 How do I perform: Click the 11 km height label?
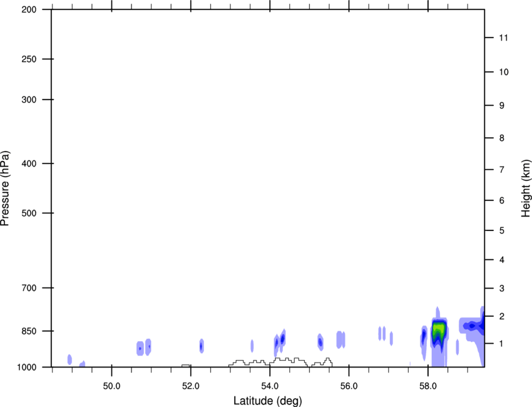pos(503,38)
